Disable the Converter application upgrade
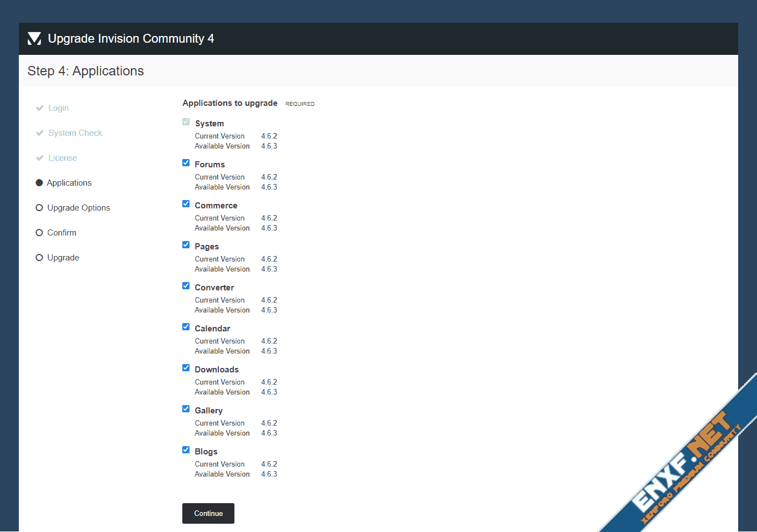The width and height of the screenshot is (757, 532). pyautogui.click(x=186, y=286)
